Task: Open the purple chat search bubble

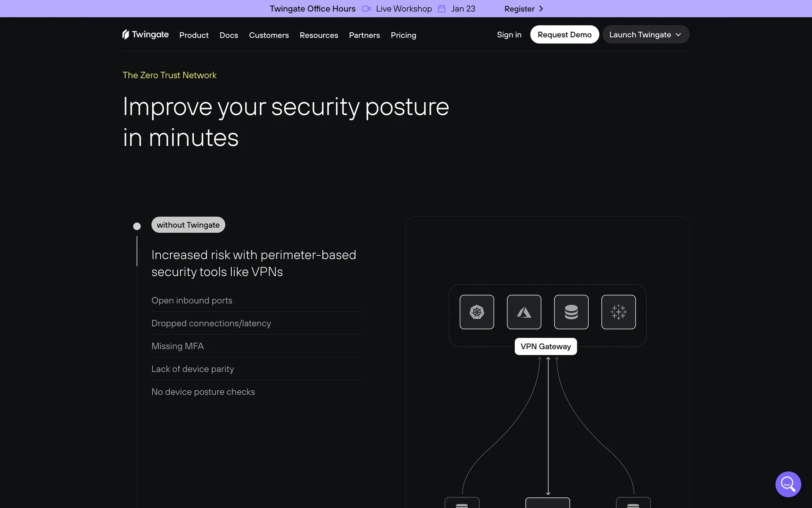Action: pyautogui.click(x=788, y=484)
